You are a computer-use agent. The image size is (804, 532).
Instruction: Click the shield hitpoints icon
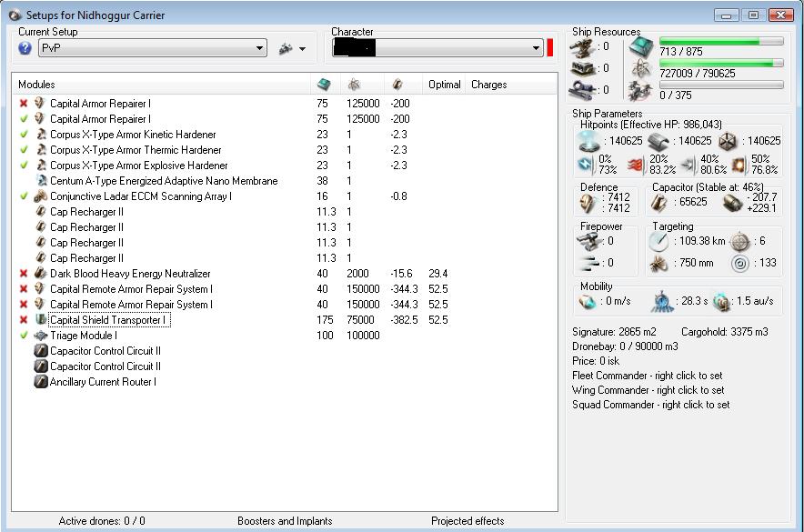tap(588, 141)
